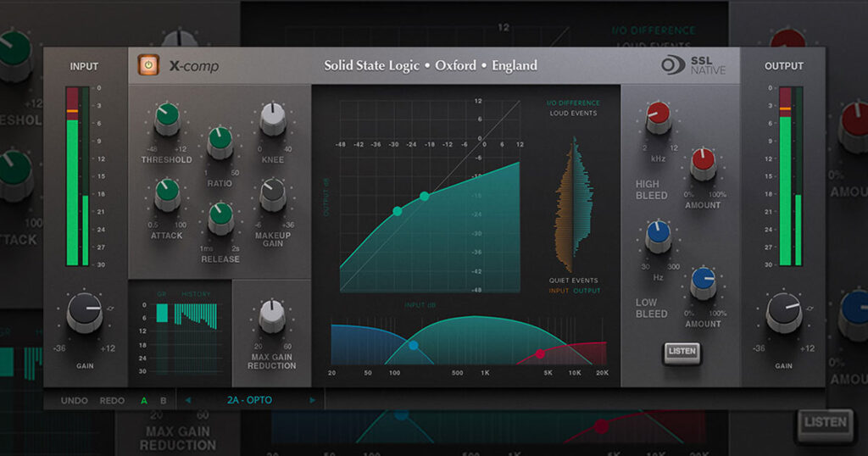Go to next preset with right arrow
868x456 pixels.
pos(313,400)
